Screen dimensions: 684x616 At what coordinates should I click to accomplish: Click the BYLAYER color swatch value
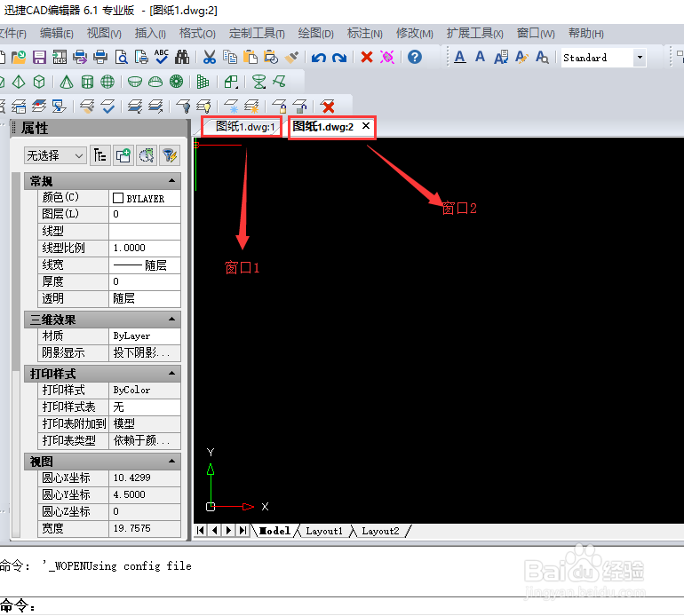[x=145, y=198]
